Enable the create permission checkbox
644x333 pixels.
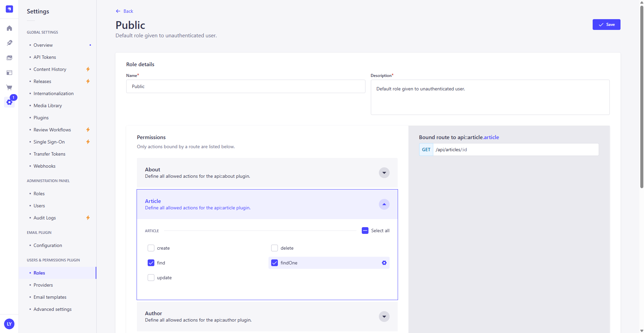point(151,248)
